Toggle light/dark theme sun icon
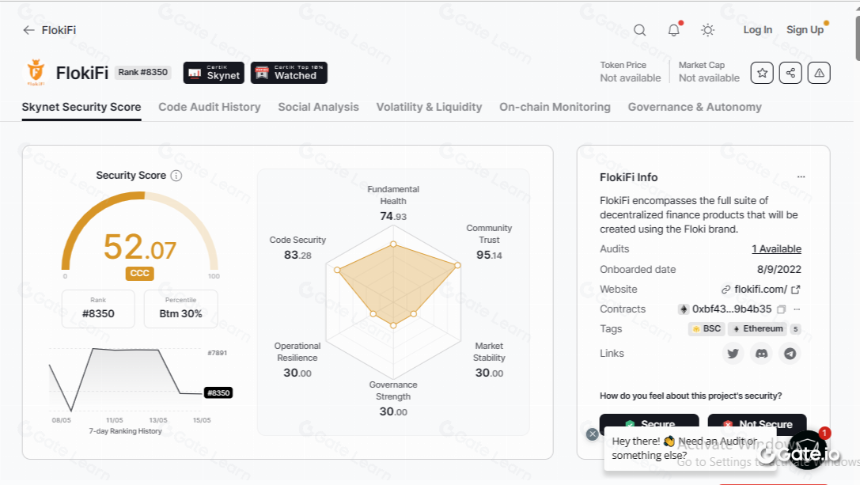 click(x=708, y=30)
